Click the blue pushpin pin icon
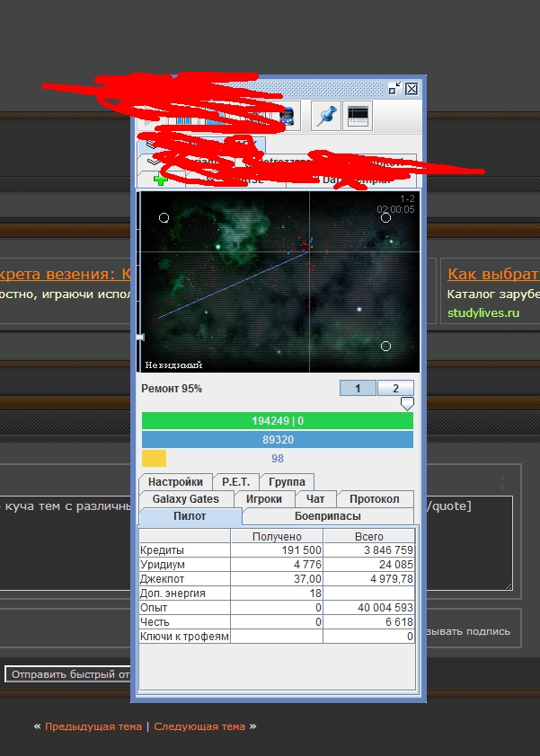The height and width of the screenshot is (756, 540). [325, 117]
